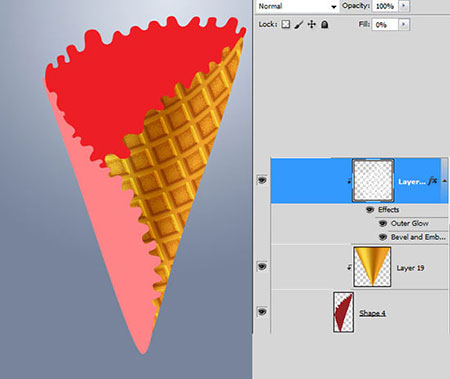Click the Bevel and Emb... effect label
This screenshot has height=379, width=450.
point(418,237)
